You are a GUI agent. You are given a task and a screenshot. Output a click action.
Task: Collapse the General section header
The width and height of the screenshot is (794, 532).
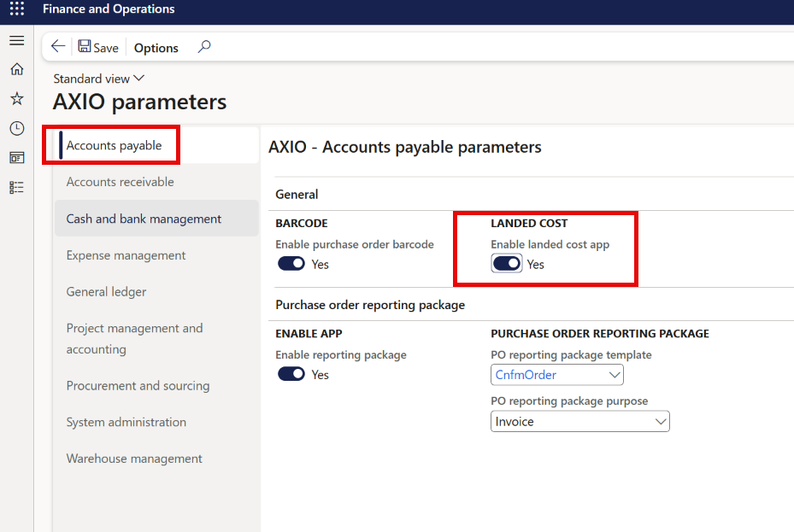click(x=297, y=195)
